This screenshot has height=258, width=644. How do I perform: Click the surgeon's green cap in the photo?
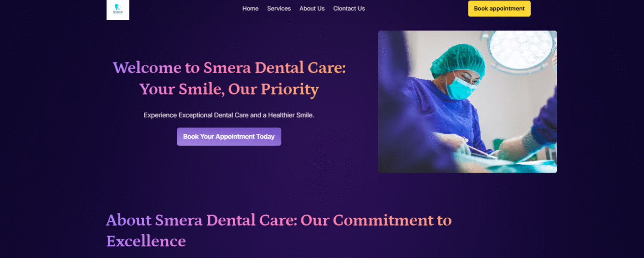457,60
